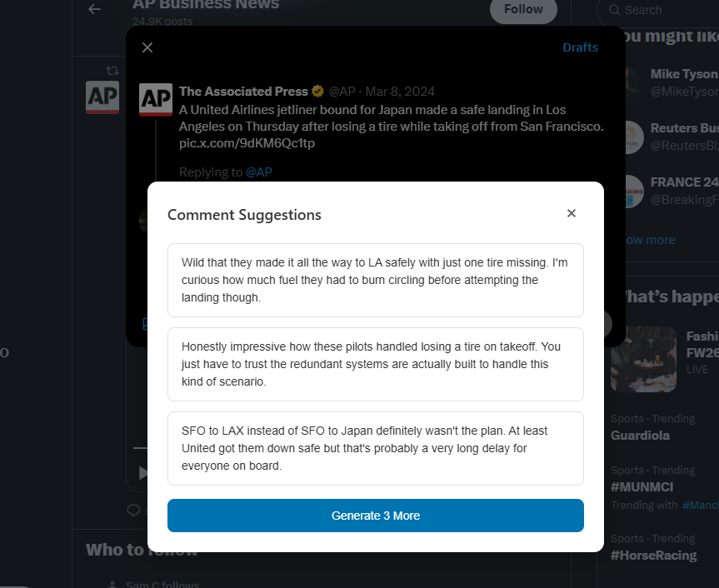Close the Comment Suggestions dialog
The width and height of the screenshot is (719, 588).
[x=572, y=214]
